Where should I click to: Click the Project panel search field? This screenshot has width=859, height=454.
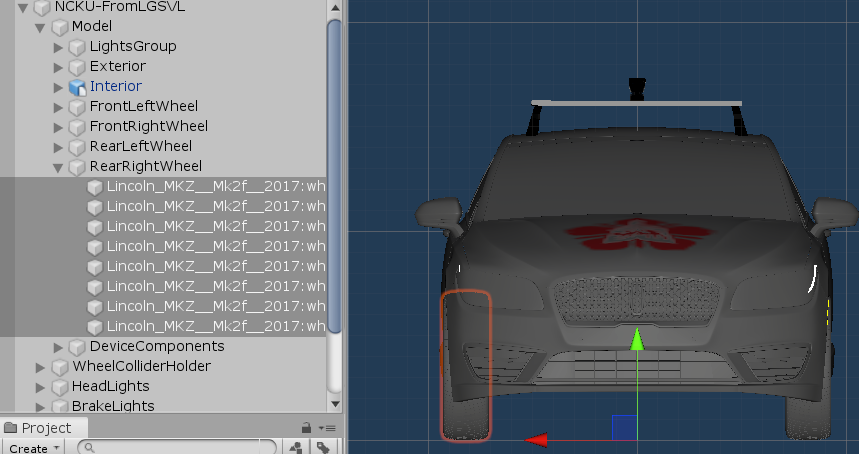(176, 447)
